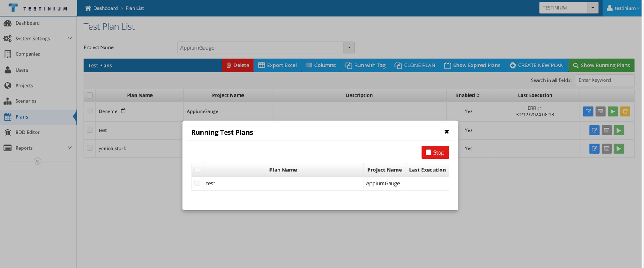Collapse the sidebar with double-chevron icon
The image size is (644, 268).
tap(37, 161)
